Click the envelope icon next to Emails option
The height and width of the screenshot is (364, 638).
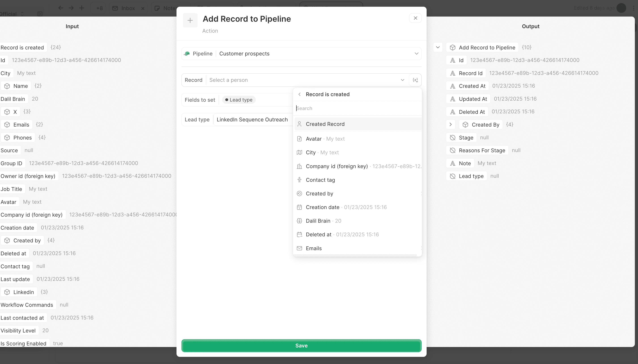(299, 248)
